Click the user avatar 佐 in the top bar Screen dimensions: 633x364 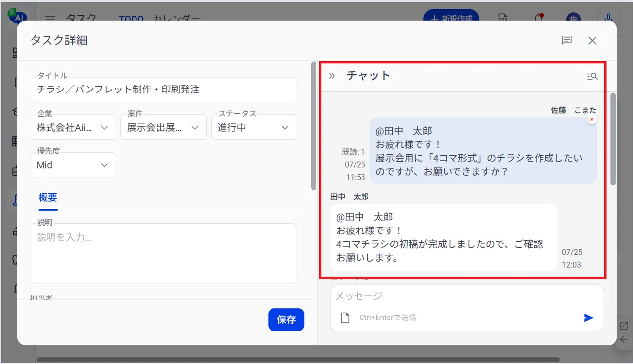pos(574,18)
